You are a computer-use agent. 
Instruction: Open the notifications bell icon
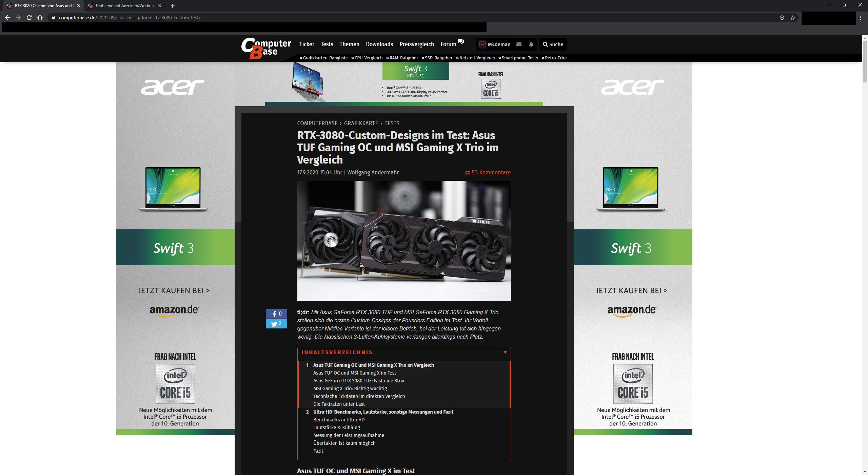coord(531,44)
